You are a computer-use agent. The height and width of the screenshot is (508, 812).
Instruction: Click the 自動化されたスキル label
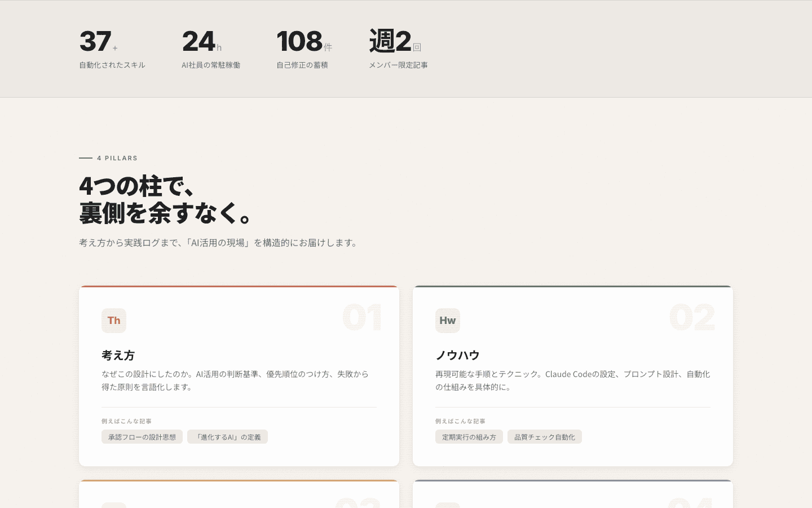click(112, 65)
